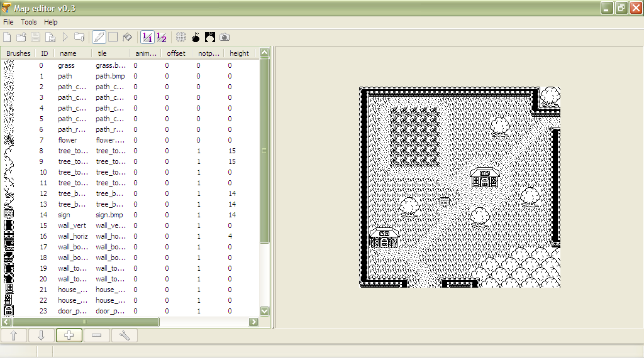Switch to 1/2 zoom scale

pyautogui.click(x=162, y=37)
